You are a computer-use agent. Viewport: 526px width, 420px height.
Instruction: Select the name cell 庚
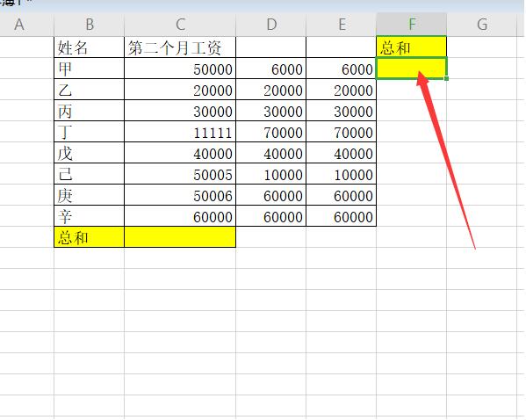click(x=90, y=195)
